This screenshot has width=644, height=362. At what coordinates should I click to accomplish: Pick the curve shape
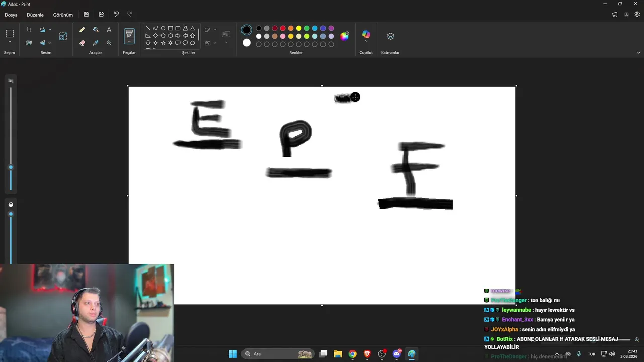click(155, 28)
